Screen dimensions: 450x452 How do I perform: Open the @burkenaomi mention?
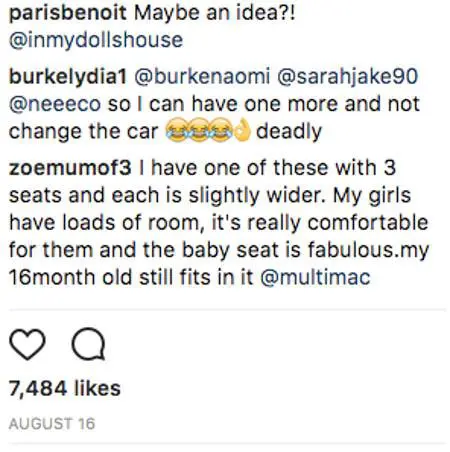click(202, 76)
